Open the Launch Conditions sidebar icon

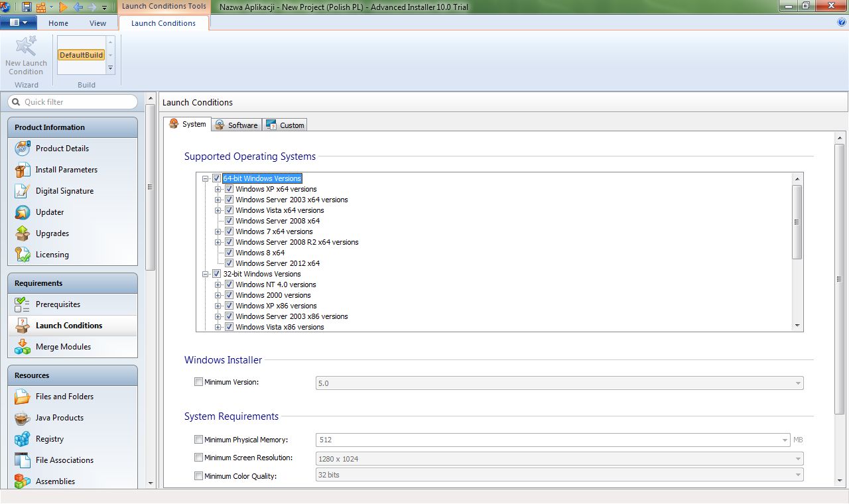tap(23, 326)
